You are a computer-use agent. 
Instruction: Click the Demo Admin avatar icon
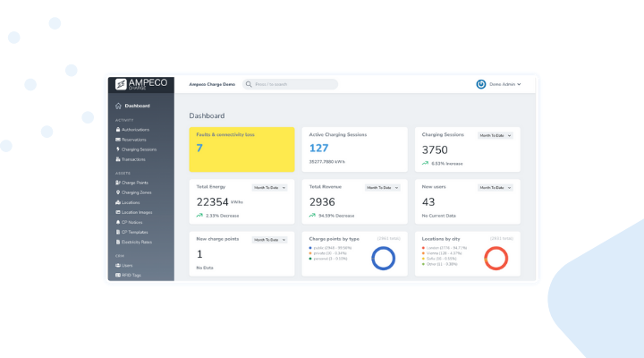tap(481, 84)
